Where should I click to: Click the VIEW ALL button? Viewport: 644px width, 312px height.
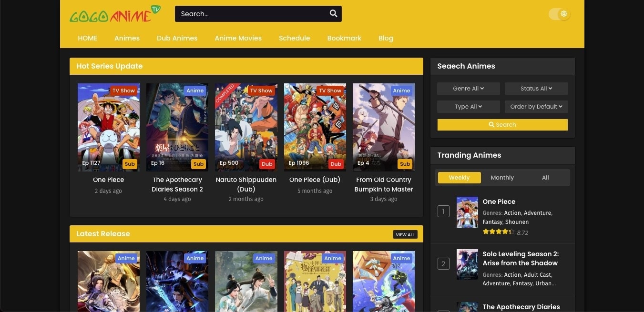point(405,234)
